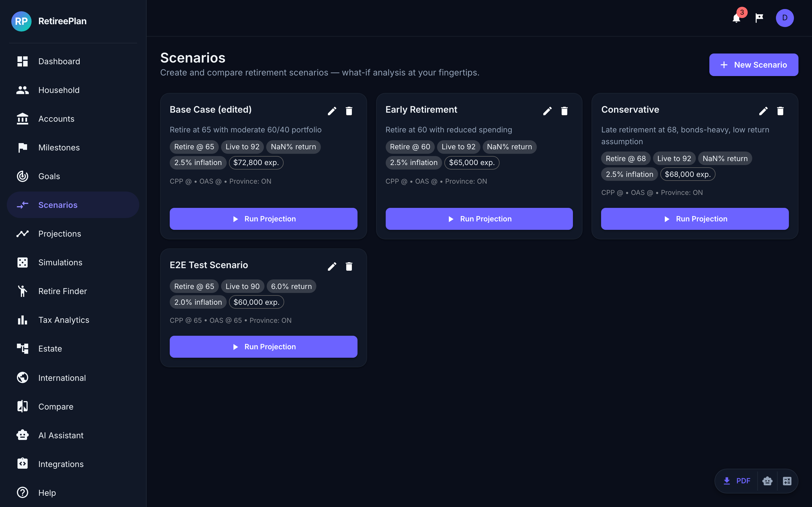
Task: Create a New Scenario
Action: [754, 65]
